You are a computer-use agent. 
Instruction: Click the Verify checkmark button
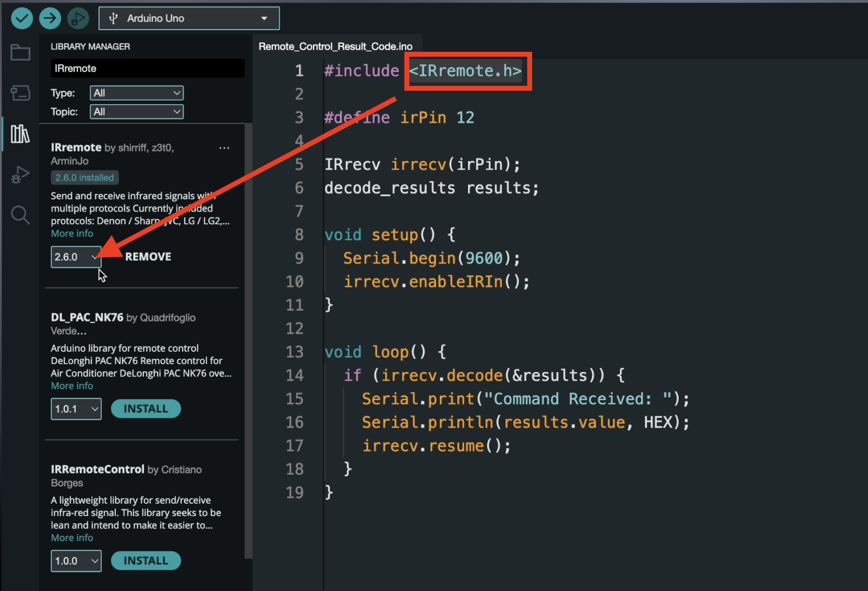tap(22, 18)
